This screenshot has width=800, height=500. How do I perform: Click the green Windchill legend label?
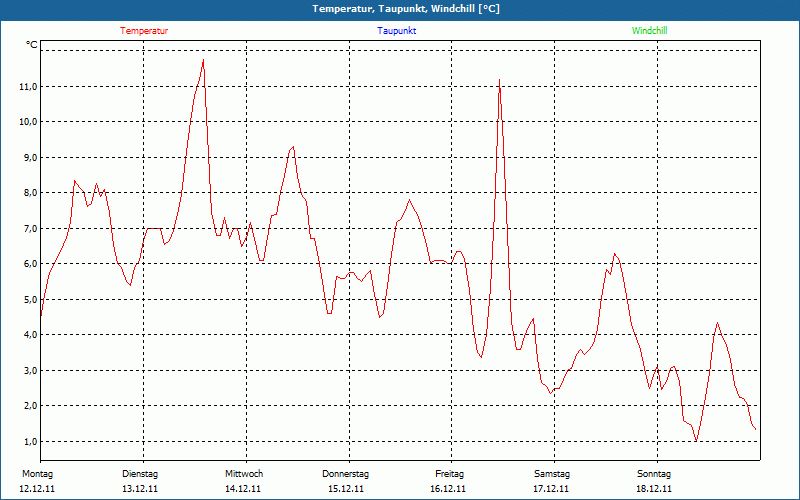tap(649, 31)
